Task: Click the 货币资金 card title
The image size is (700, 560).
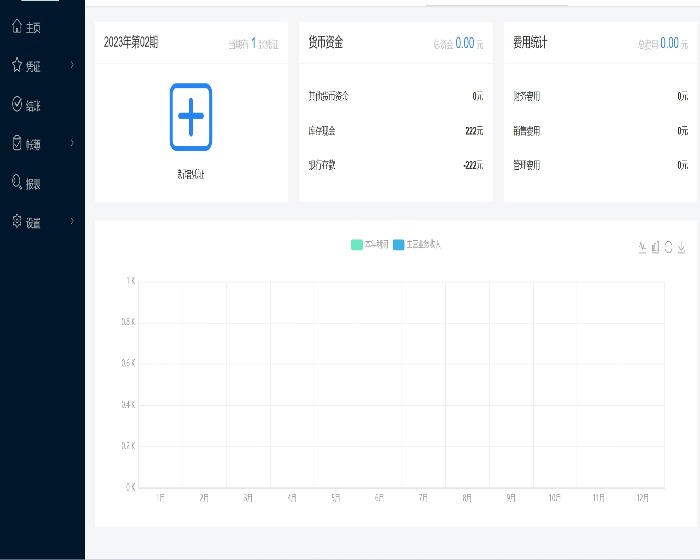Action: click(x=325, y=42)
